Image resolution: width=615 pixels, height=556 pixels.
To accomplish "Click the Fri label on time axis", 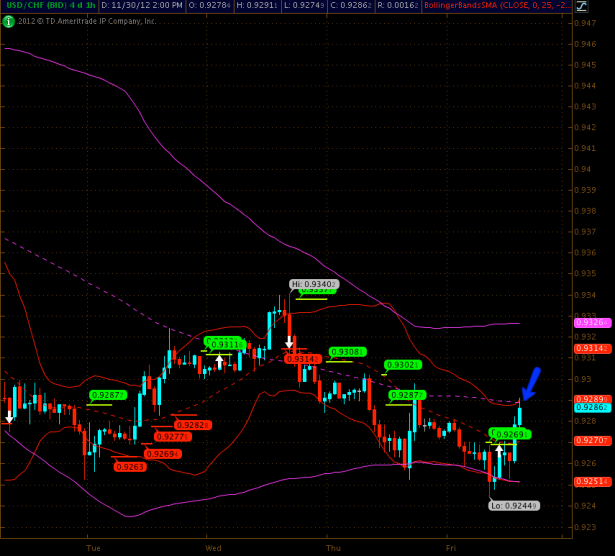I will click(x=451, y=548).
